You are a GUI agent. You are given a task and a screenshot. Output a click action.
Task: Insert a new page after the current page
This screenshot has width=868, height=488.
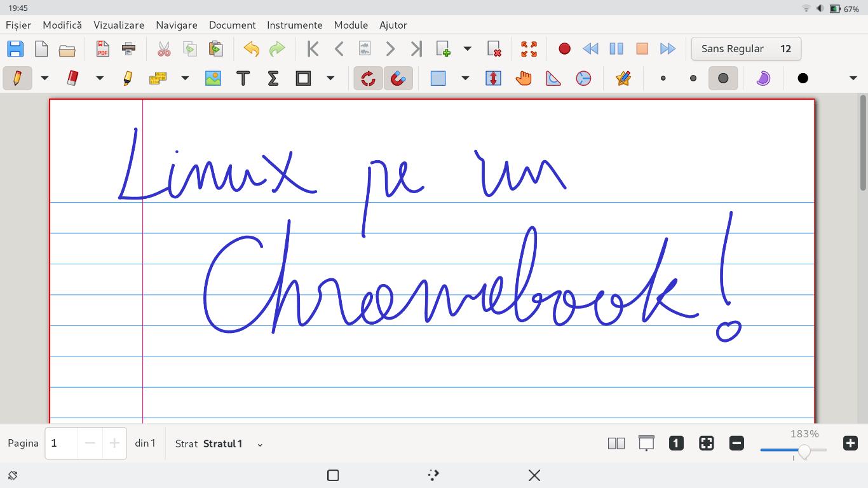(x=443, y=49)
